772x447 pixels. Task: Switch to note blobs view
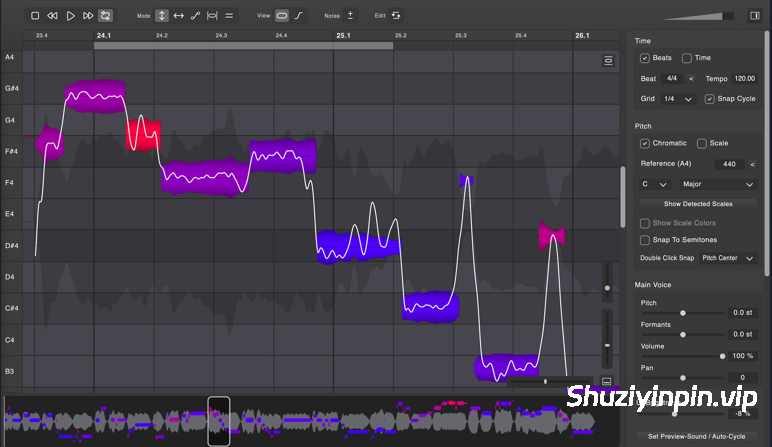tap(282, 16)
